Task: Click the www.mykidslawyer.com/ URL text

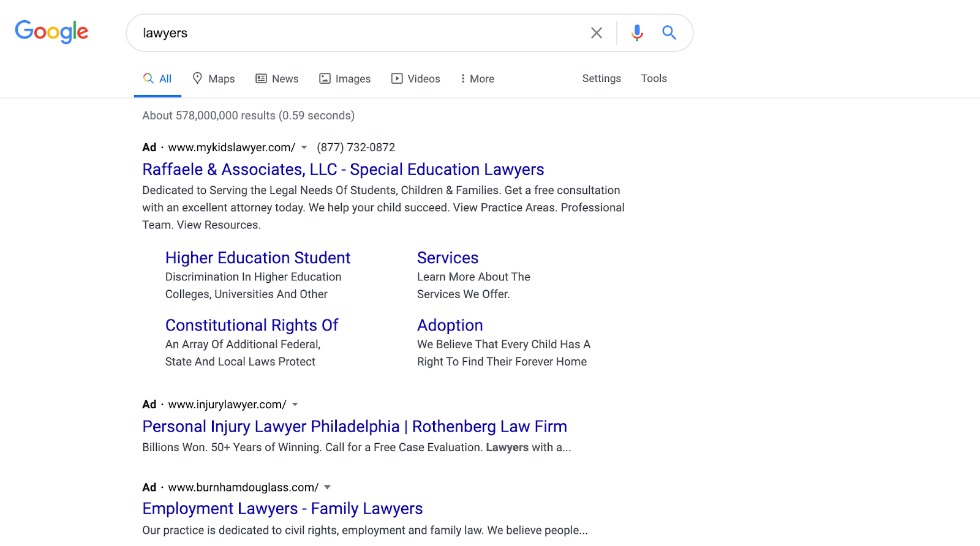Action: 232,148
